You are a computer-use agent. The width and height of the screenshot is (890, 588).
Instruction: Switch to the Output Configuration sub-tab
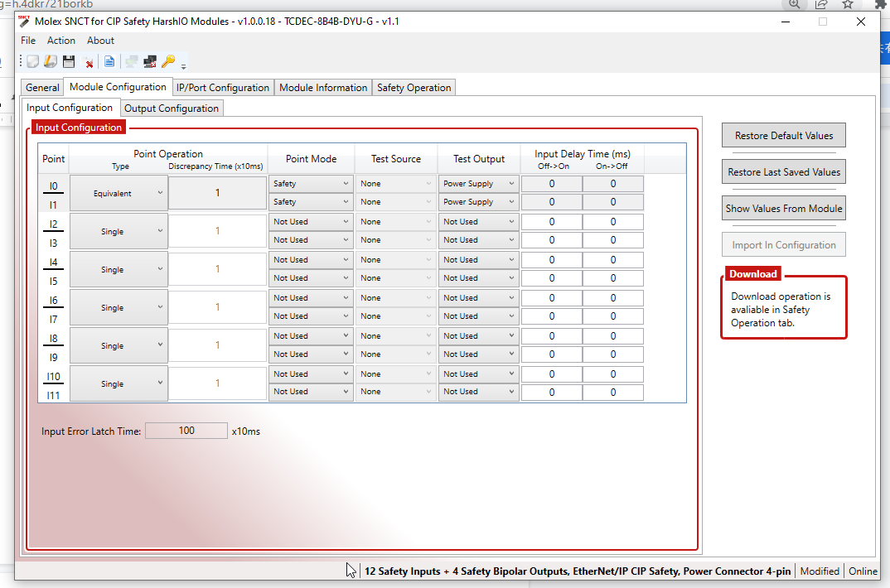(172, 108)
